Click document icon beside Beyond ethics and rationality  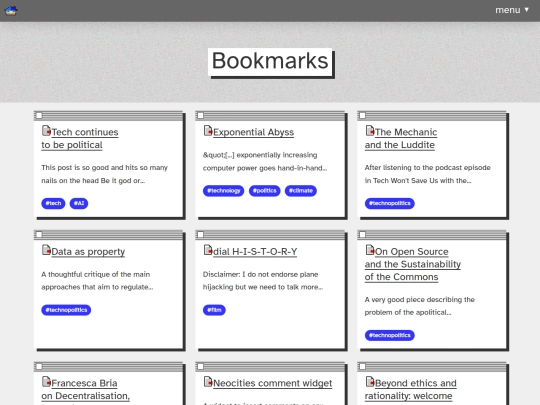click(370, 382)
